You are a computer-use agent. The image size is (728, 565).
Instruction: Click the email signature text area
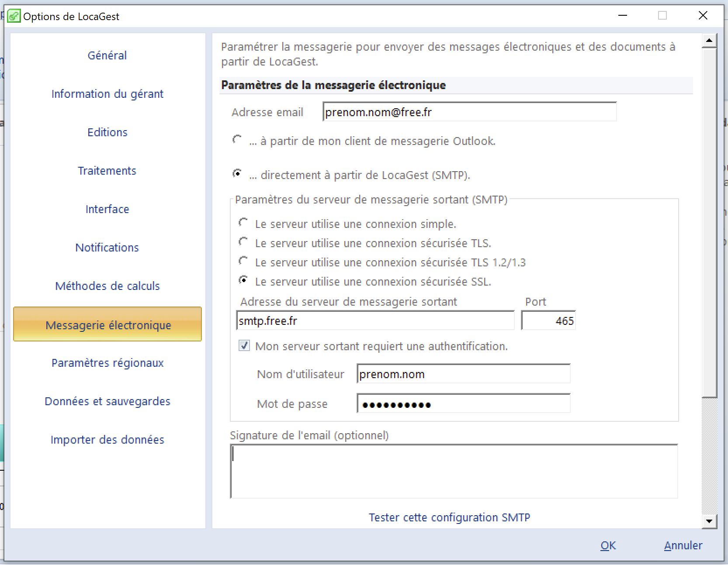point(454,471)
